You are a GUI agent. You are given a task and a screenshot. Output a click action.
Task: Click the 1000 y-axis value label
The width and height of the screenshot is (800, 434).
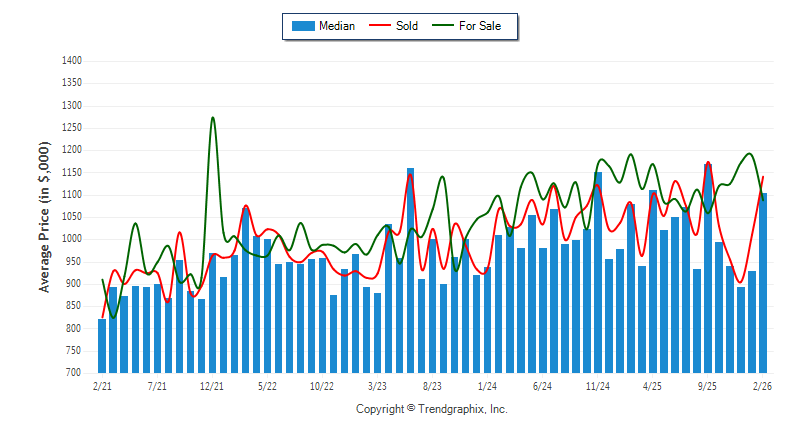tap(70, 239)
